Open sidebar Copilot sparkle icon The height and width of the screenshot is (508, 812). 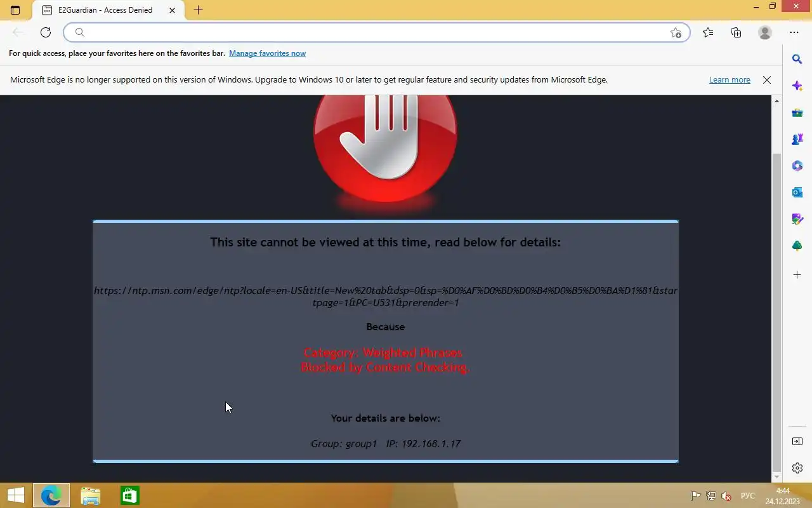797,86
